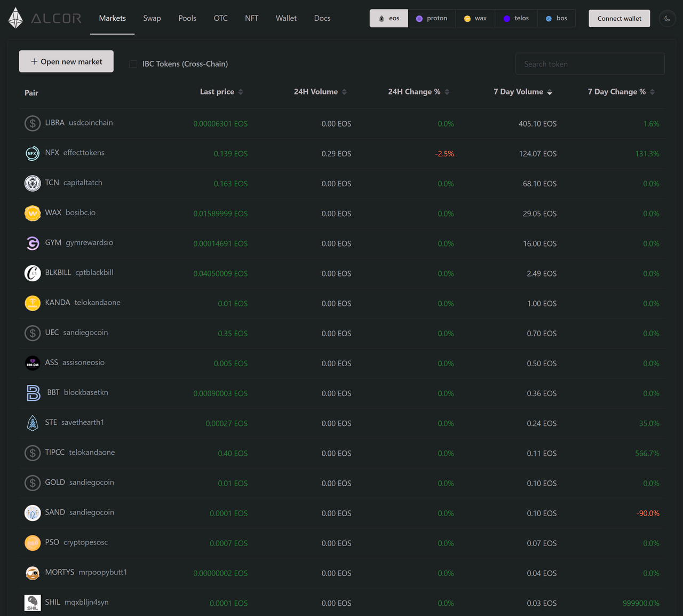Screen dimensions: 683x616
Task: Switch to the telos chain
Action: (x=516, y=18)
